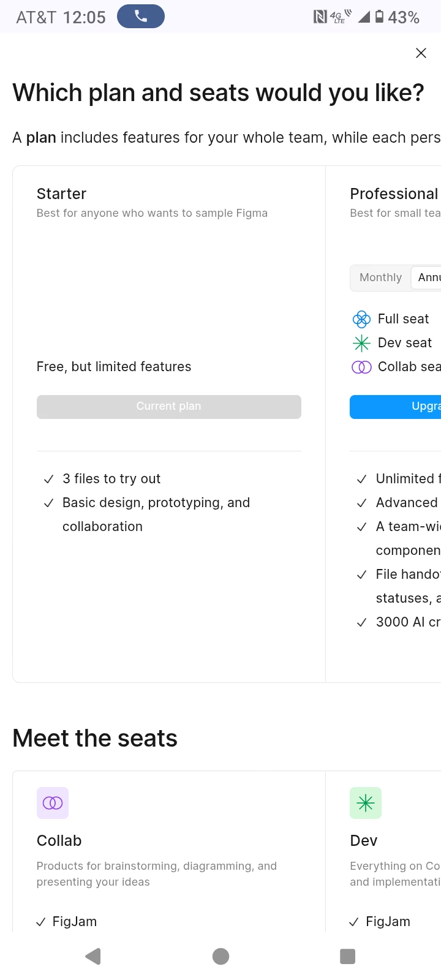Screen dimensions: 441x980
Task: Click the purple Collab seat card icon
Action: click(x=53, y=803)
